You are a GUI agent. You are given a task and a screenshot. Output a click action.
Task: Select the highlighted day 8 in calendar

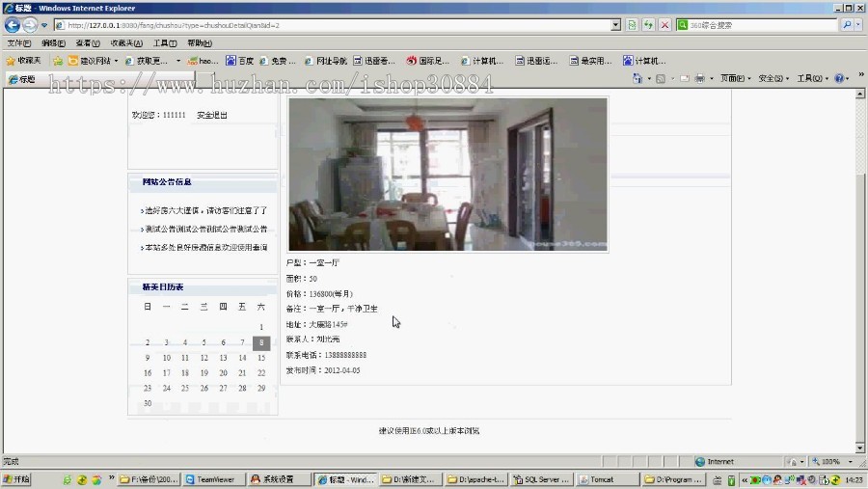pos(261,342)
